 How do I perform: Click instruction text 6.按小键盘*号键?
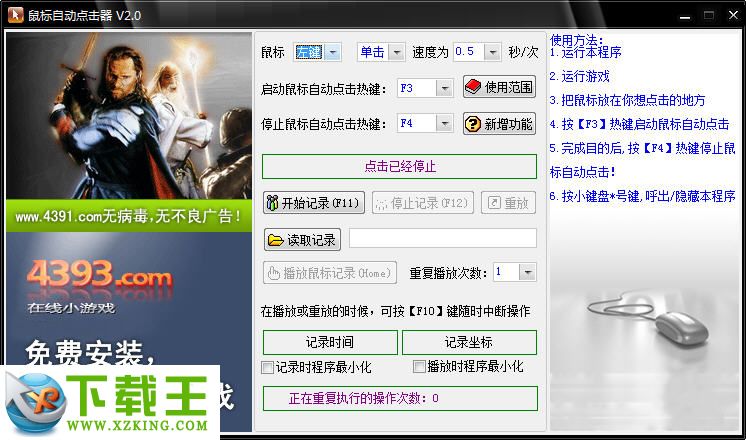click(x=643, y=196)
